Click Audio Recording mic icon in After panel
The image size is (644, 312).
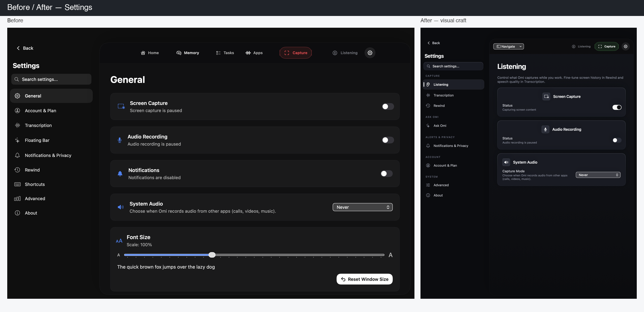tap(545, 129)
